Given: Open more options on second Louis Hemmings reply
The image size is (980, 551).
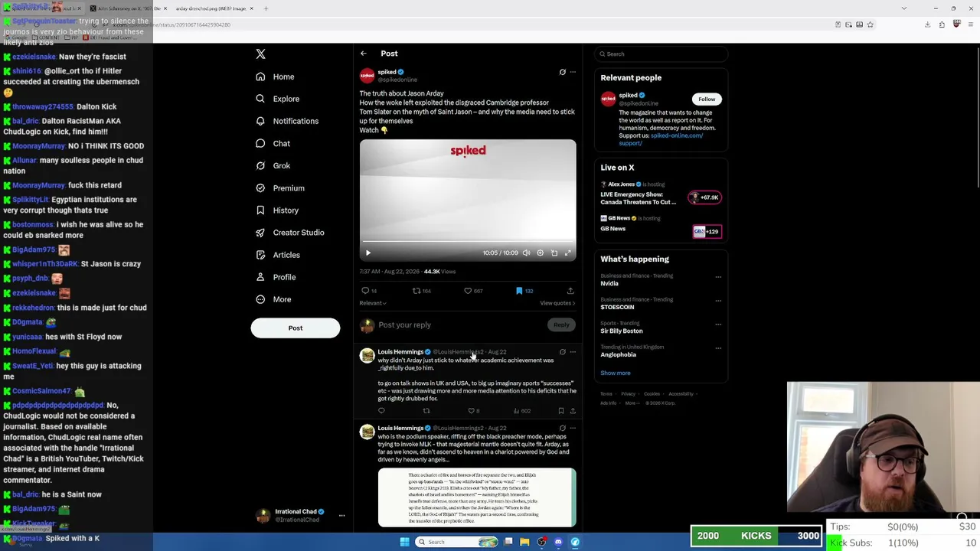Looking at the screenshot, I should click(x=573, y=429).
